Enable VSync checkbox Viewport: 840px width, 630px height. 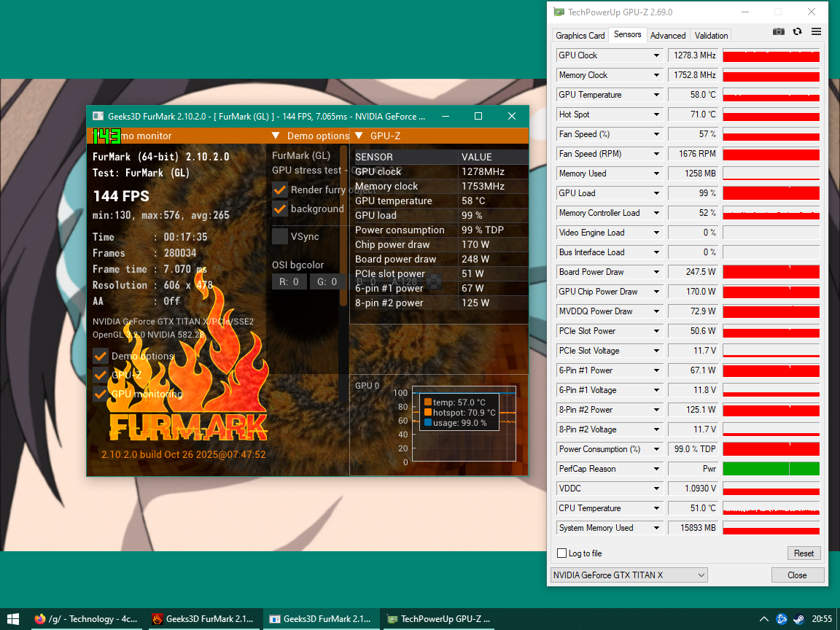(280, 236)
